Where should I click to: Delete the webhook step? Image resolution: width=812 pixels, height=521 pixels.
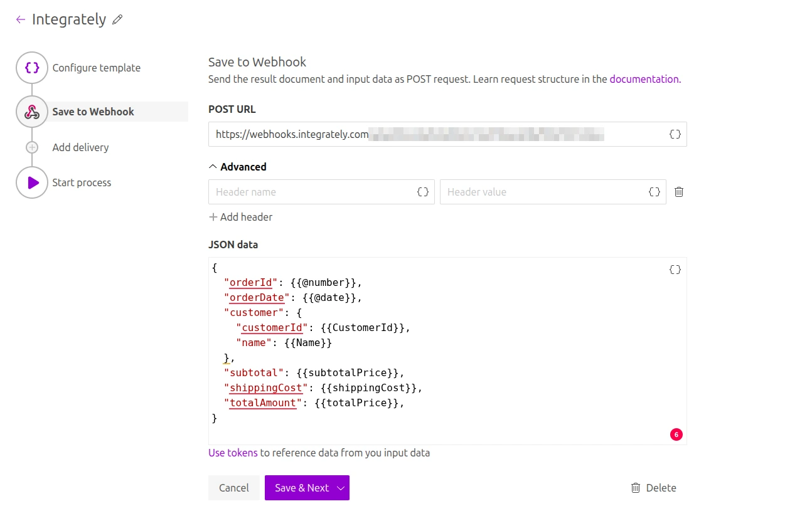click(653, 488)
